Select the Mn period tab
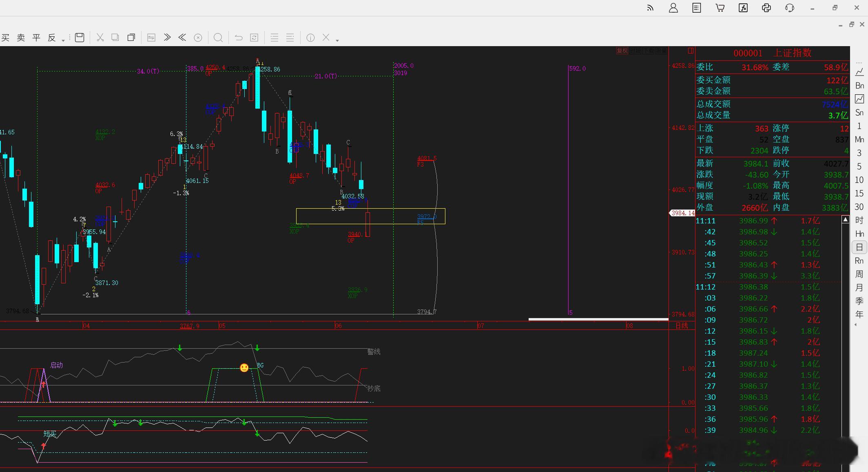 pyautogui.click(x=859, y=139)
